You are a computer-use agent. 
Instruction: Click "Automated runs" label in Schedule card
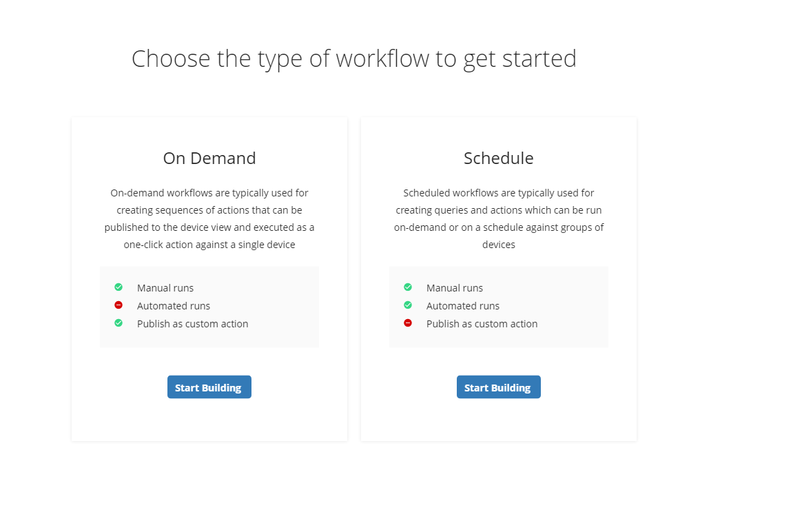pyautogui.click(x=463, y=306)
